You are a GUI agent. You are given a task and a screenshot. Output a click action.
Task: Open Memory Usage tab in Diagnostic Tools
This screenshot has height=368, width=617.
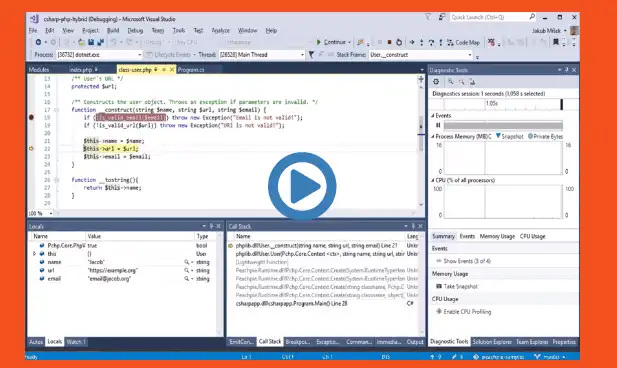point(497,236)
